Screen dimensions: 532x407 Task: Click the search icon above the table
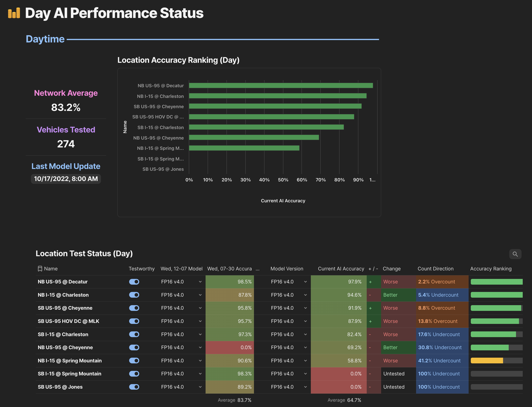click(x=515, y=254)
